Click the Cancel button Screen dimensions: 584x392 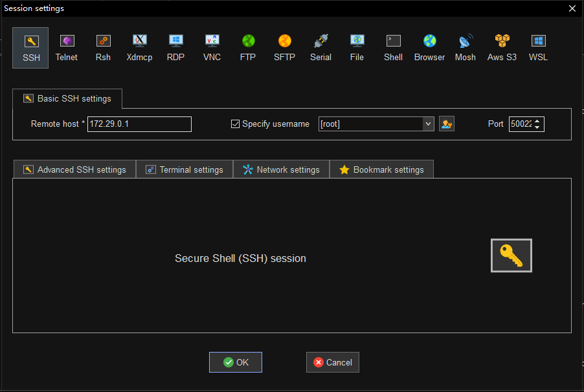pyautogui.click(x=333, y=362)
